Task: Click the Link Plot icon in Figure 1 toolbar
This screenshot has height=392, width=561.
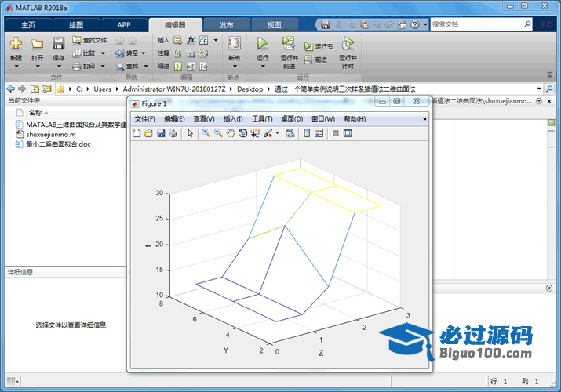Action: tap(290, 133)
